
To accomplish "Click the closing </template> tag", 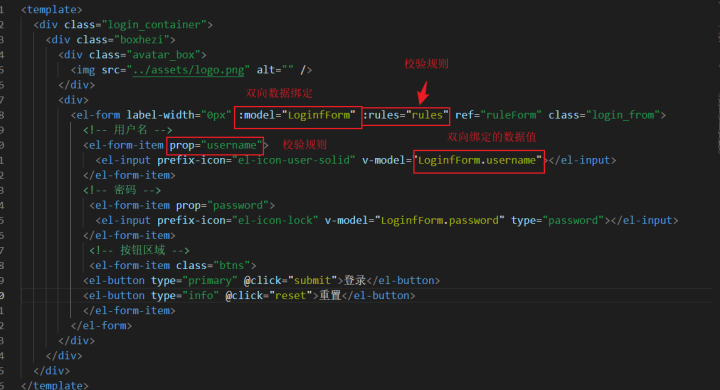I will pyautogui.click(x=55, y=385).
